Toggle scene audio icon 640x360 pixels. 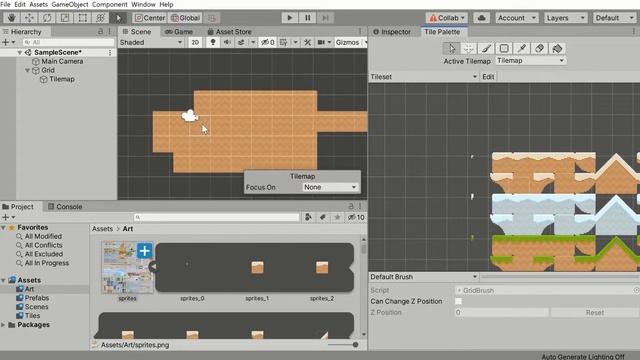[227, 42]
